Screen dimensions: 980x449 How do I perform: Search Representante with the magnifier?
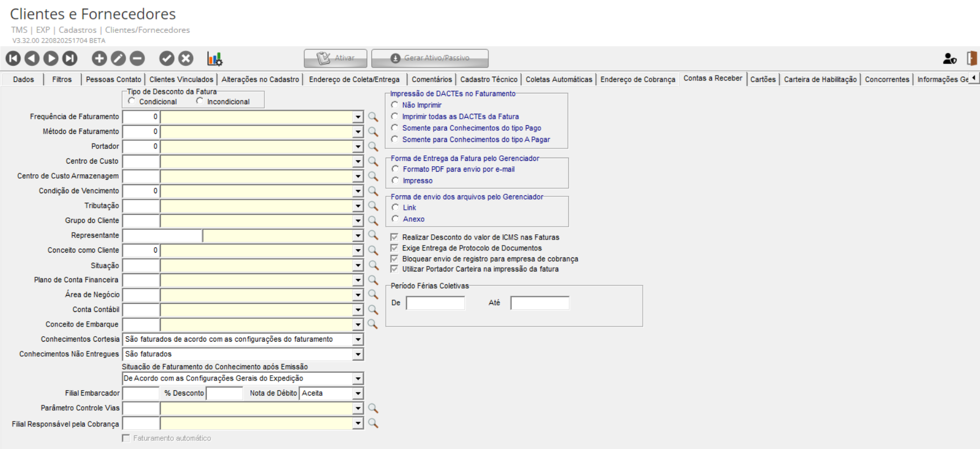coord(373,235)
